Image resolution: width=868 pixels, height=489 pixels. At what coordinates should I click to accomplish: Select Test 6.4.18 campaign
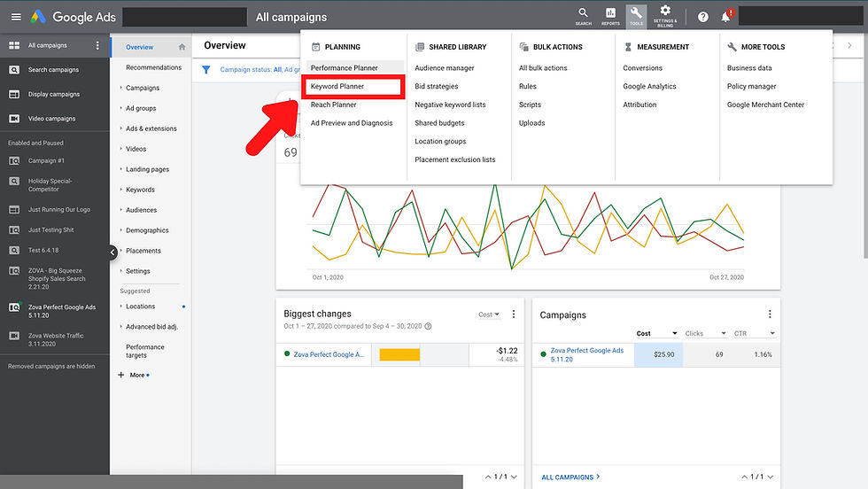pyautogui.click(x=43, y=251)
